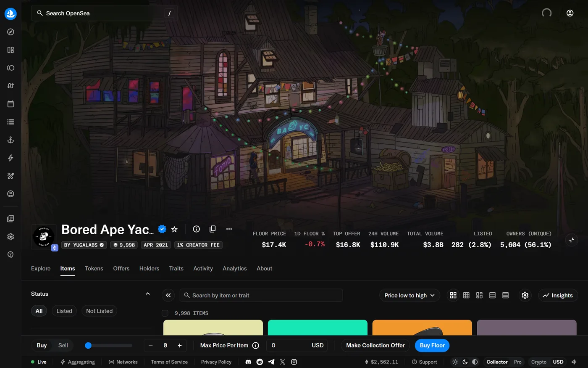Screen dimensions: 588x368
Task: Toggle the sound speaker icon in footer
Action: [574, 362]
